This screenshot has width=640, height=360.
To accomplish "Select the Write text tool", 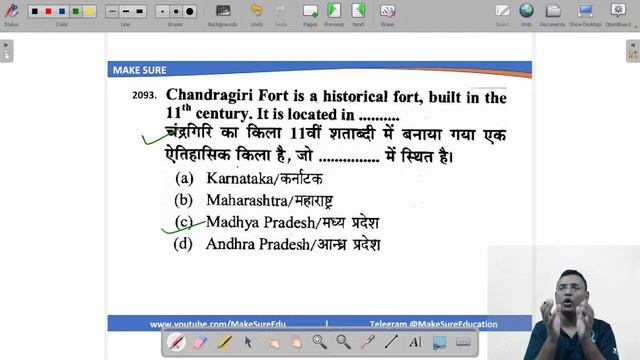I will 415,342.
